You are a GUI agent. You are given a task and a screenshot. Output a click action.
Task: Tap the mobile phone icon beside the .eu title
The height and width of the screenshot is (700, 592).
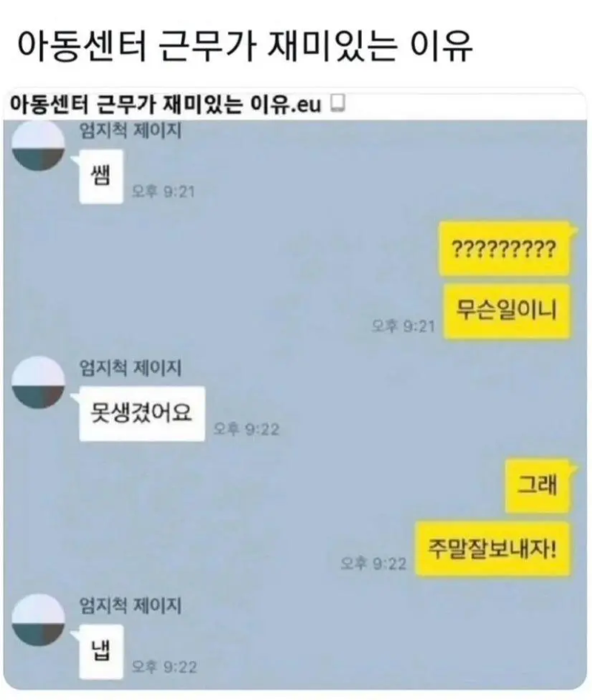(x=338, y=103)
